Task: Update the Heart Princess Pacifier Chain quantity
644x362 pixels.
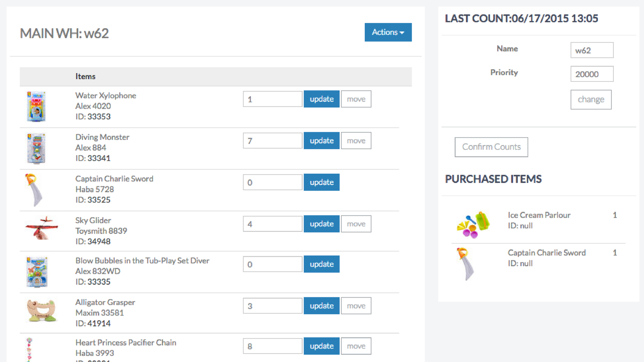Action: 321,346
